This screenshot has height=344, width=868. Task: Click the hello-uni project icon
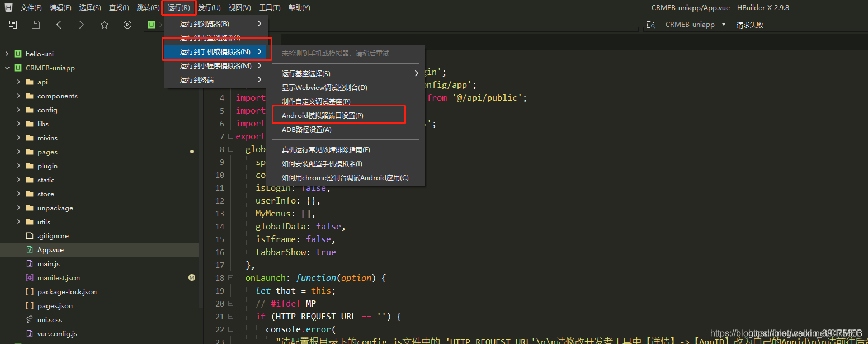[18, 54]
